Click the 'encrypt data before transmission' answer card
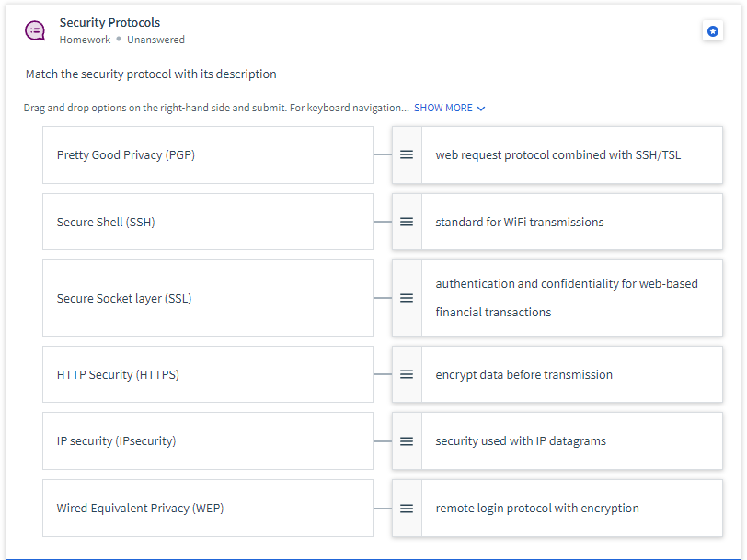This screenshot has width=747, height=560. pyautogui.click(x=557, y=374)
